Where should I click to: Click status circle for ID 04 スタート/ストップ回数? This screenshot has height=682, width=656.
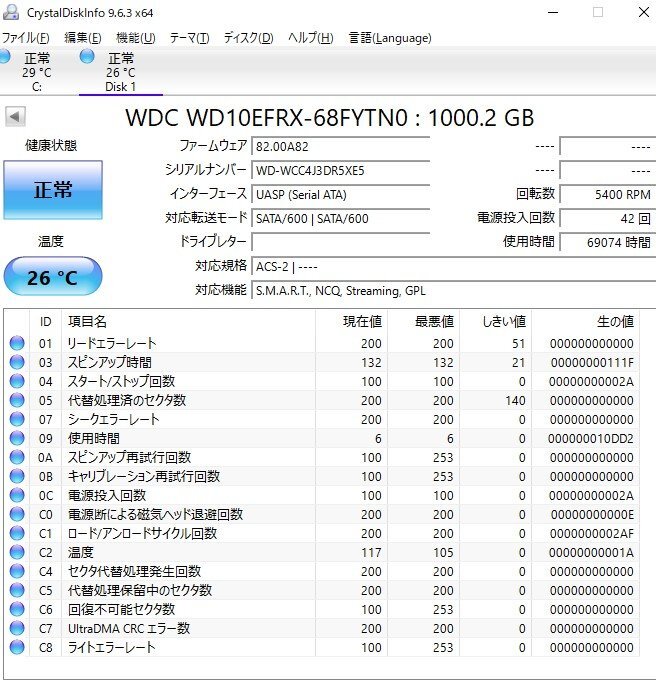coord(17,381)
